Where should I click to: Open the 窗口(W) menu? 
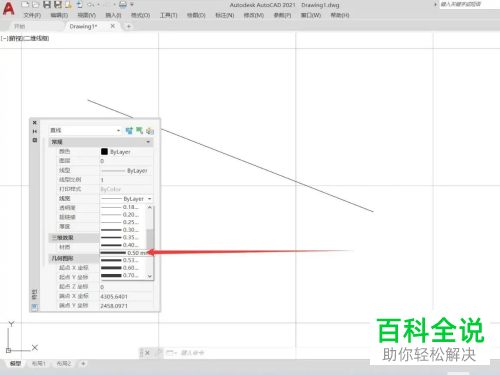[x=311, y=15]
